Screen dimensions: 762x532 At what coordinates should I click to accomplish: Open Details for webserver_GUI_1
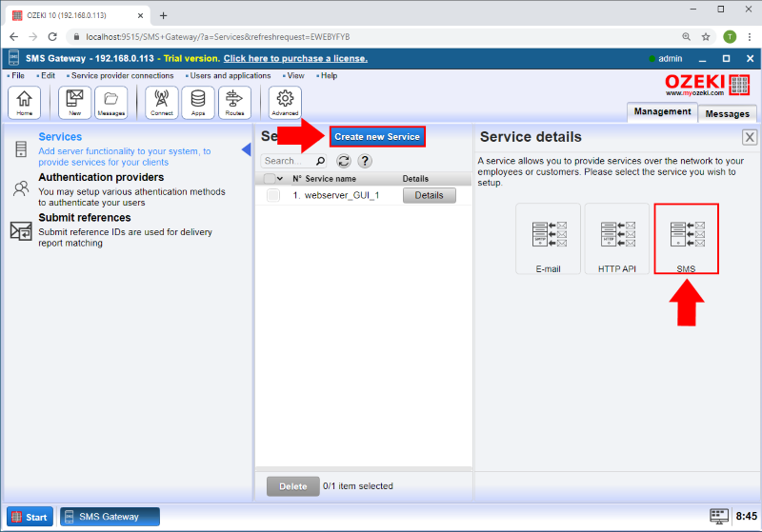tap(430, 195)
